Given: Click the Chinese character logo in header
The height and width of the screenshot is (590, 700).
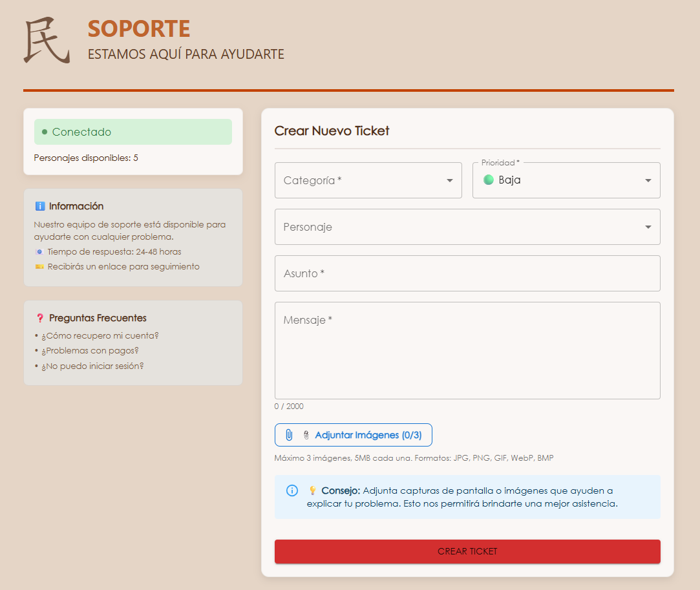Looking at the screenshot, I should pos(47,41).
